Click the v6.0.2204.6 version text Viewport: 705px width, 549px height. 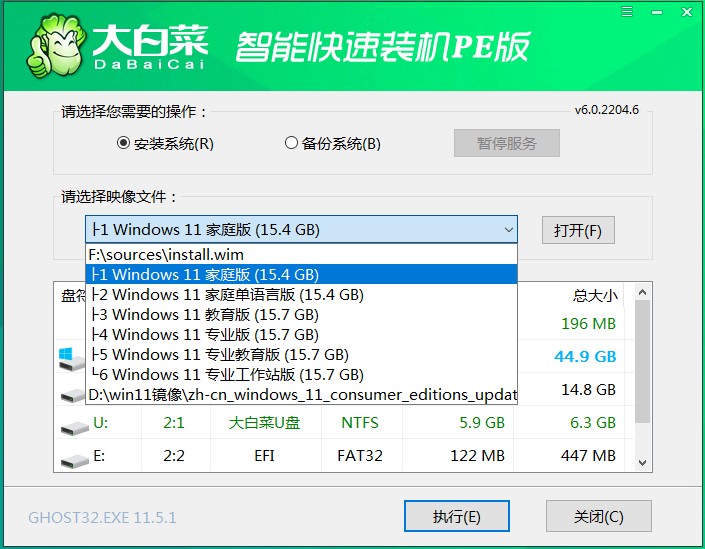coord(607,110)
